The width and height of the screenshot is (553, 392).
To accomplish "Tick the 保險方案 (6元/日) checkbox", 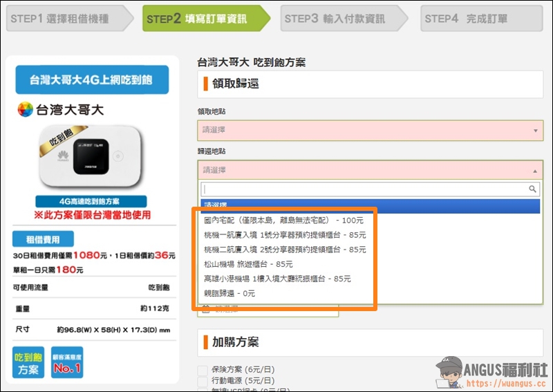I will (203, 370).
